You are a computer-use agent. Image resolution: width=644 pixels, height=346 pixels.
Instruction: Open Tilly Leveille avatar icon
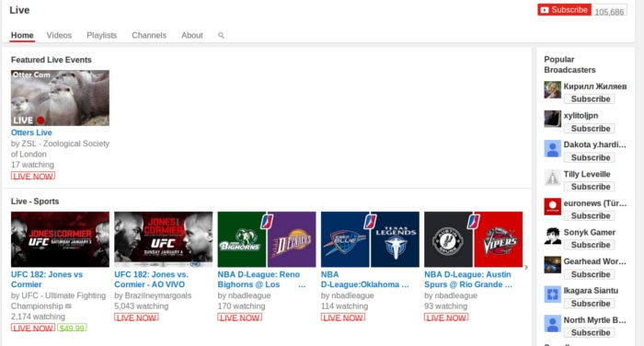pyautogui.click(x=552, y=178)
